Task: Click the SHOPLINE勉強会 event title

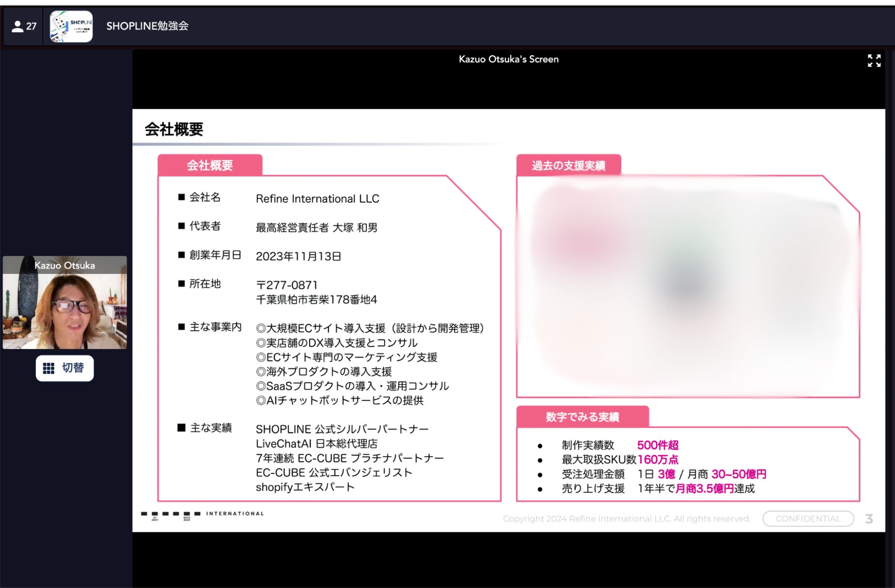Action: (147, 26)
